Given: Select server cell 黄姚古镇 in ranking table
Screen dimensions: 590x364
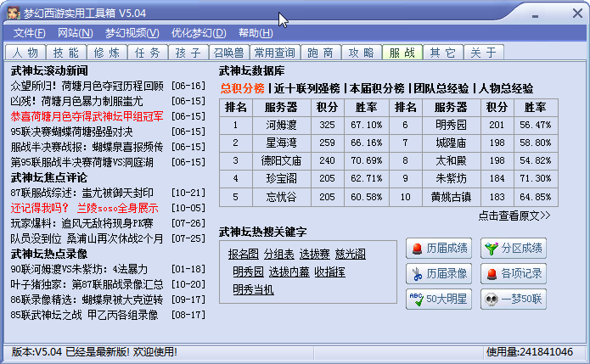Looking at the screenshot, I should pos(451,197).
